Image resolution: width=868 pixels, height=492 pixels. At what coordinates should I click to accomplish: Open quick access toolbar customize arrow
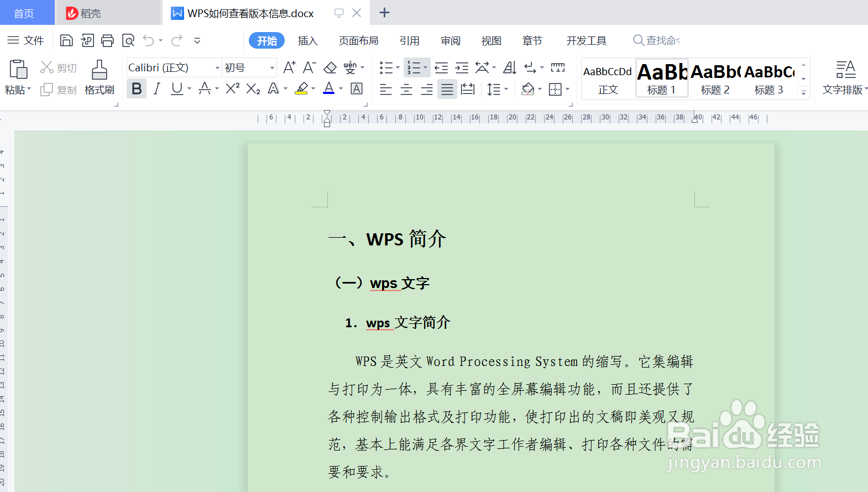(197, 40)
